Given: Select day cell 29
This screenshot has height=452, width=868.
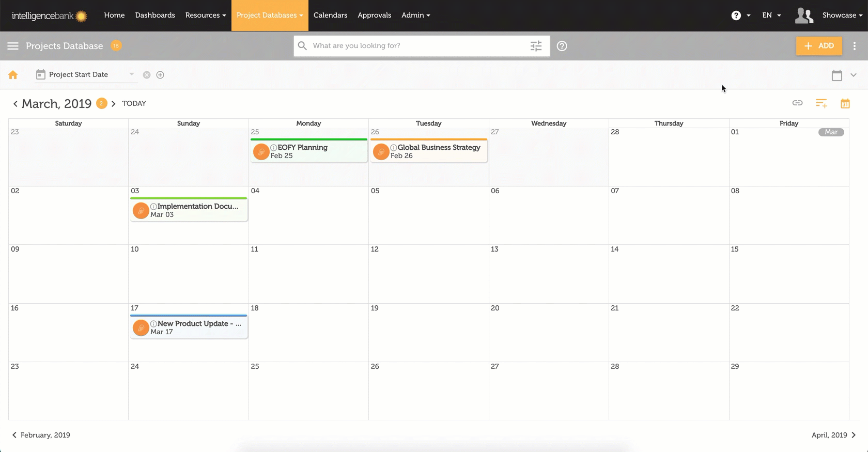Looking at the screenshot, I should click(789, 391).
